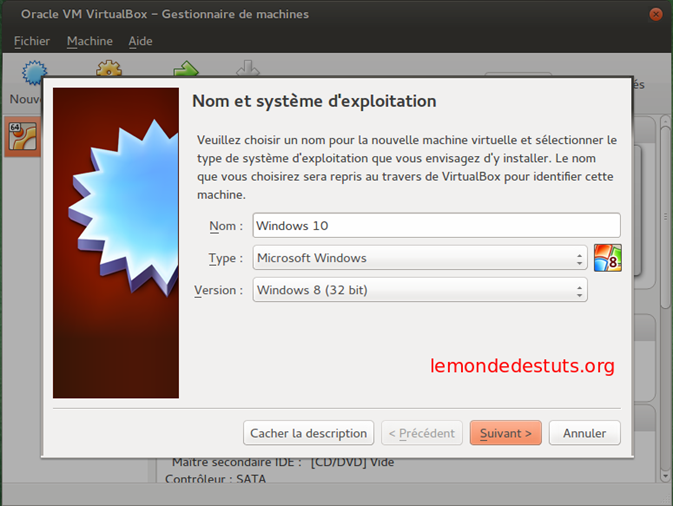This screenshot has width=673, height=506.
Task: Click the green arrow Démarrer toolbar icon
Action: tap(186, 69)
